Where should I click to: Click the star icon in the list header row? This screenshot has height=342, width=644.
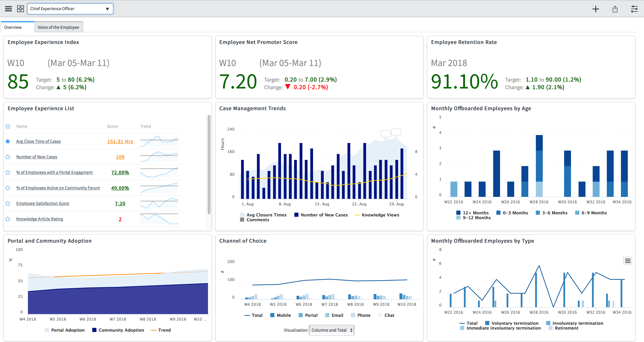point(8,126)
